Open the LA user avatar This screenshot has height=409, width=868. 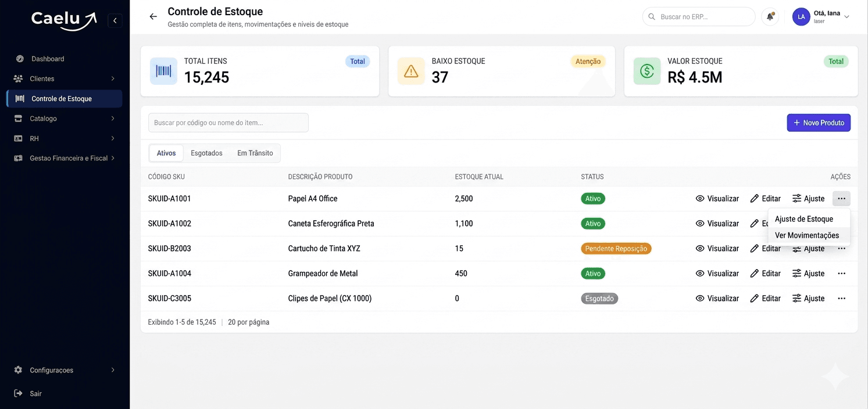[801, 17]
